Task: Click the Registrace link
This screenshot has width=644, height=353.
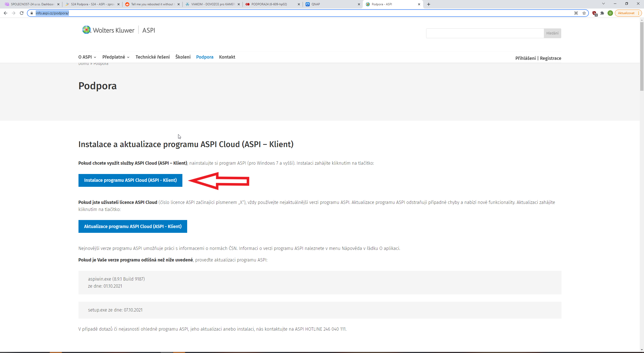Action: [x=550, y=58]
